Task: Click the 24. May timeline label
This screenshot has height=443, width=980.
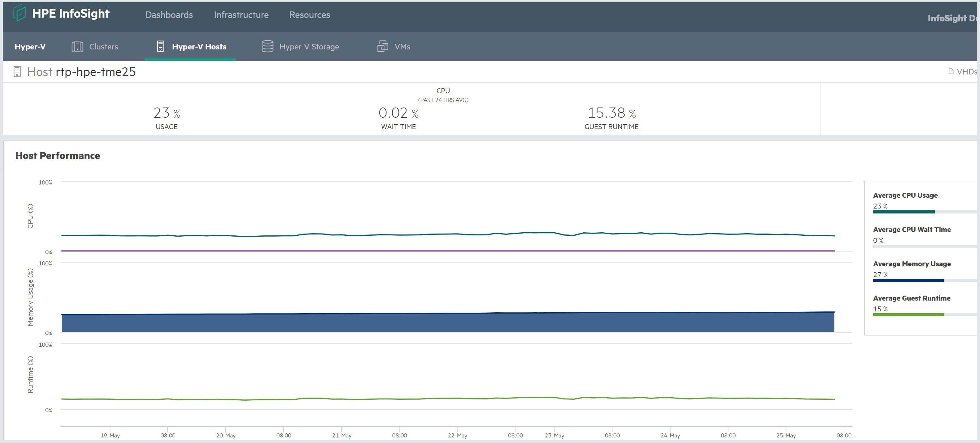Action: pos(670,435)
